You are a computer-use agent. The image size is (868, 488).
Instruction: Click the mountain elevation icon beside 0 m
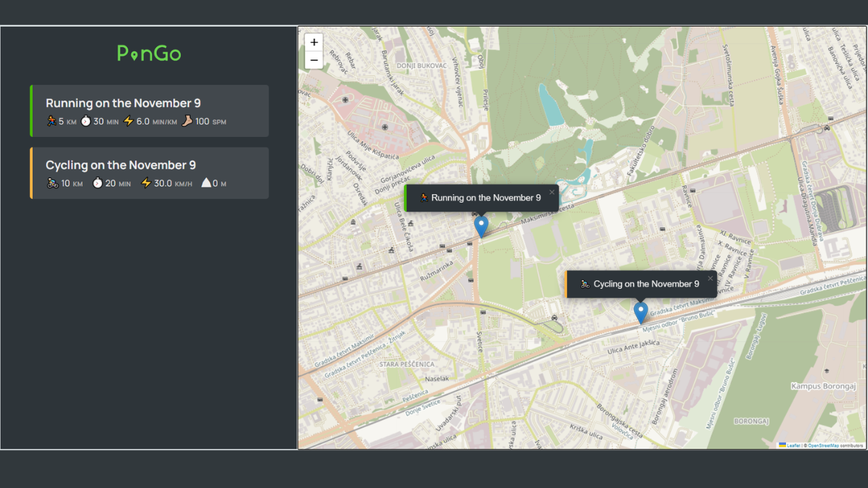coord(206,183)
